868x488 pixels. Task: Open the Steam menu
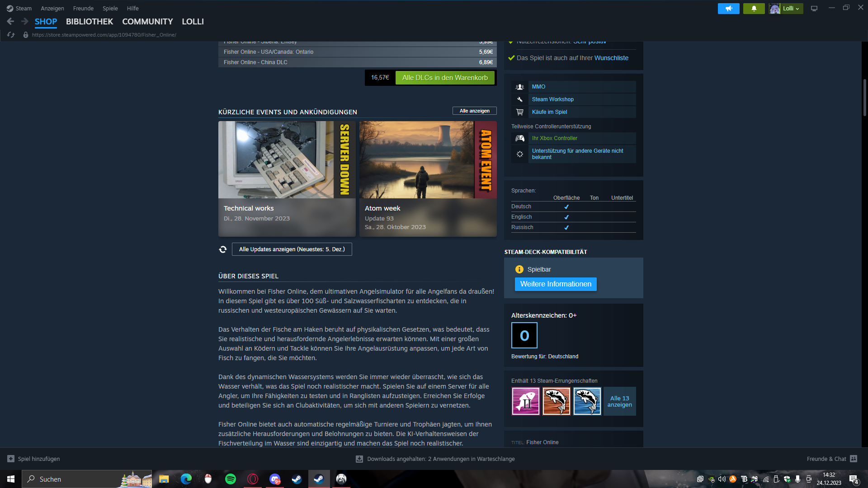[19, 8]
